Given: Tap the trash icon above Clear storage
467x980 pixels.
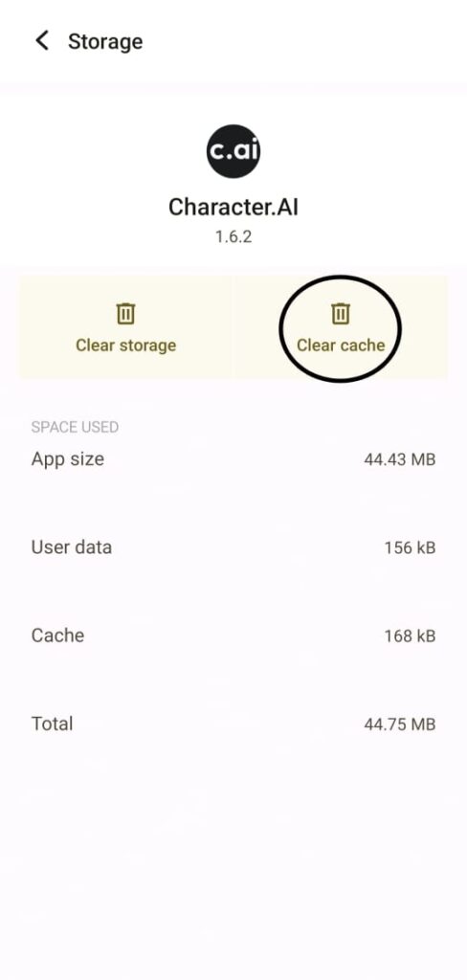Looking at the screenshot, I should 125,313.
